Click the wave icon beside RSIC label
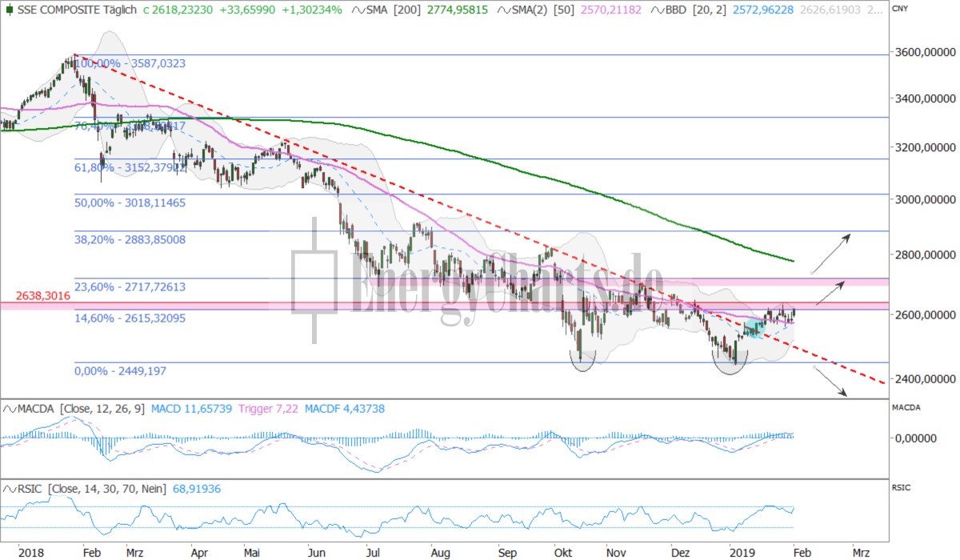The height and width of the screenshot is (560, 960). [x=10, y=488]
